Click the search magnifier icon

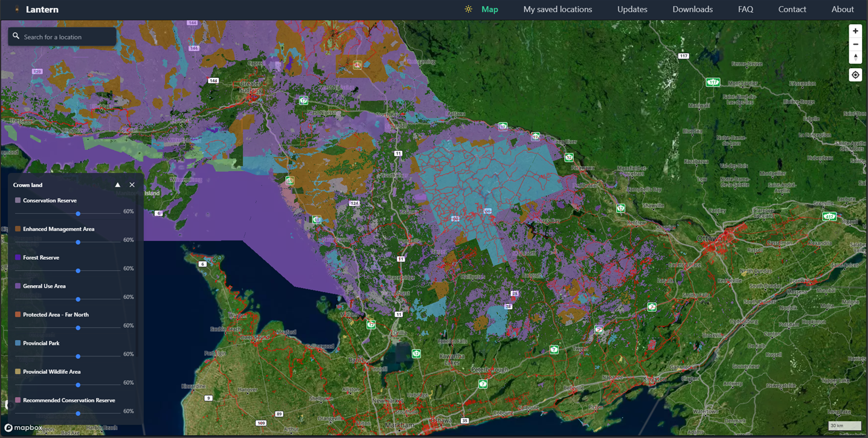click(16, 36)
